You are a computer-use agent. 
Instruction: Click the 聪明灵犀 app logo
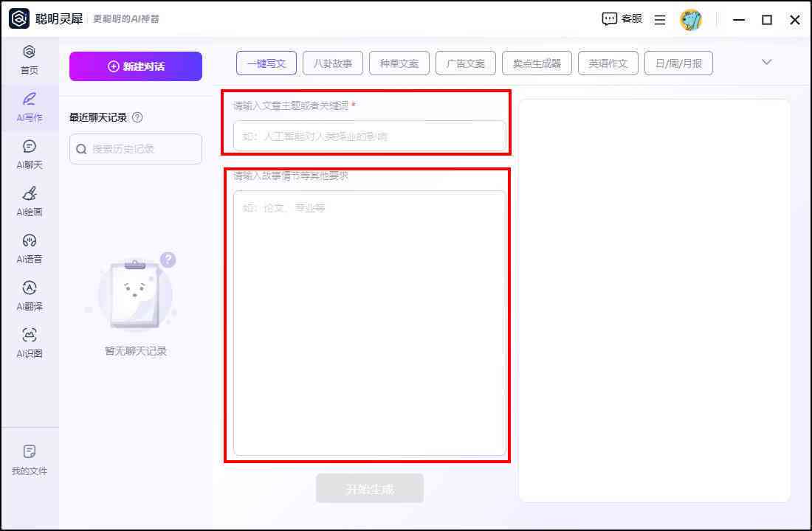point(19,18)
